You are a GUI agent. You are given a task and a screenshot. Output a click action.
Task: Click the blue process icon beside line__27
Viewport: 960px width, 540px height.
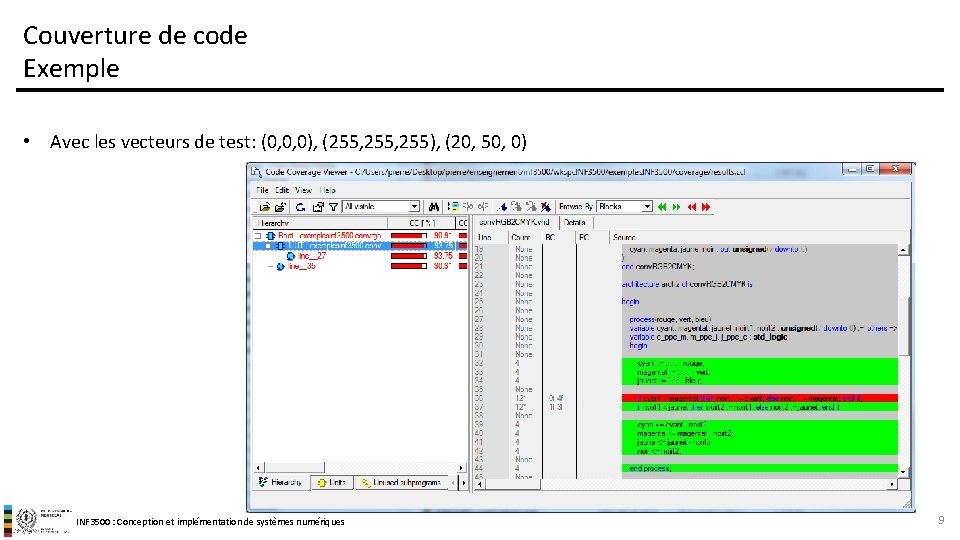[291, 256]
